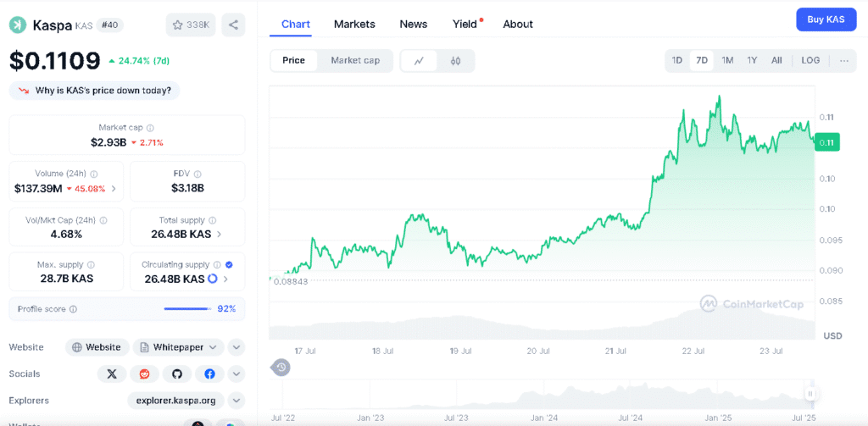
Task: Click the verified circulating supply badge
Action: (x=229, y=264)
